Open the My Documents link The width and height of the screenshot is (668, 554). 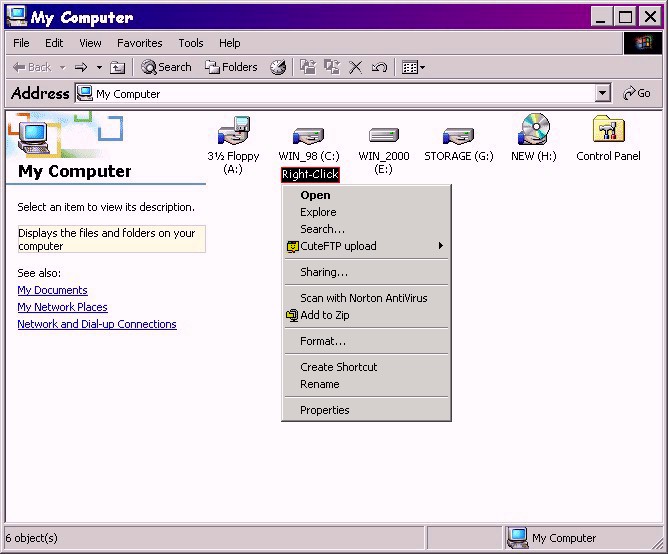pyautogui.click(x=52, y=290)
